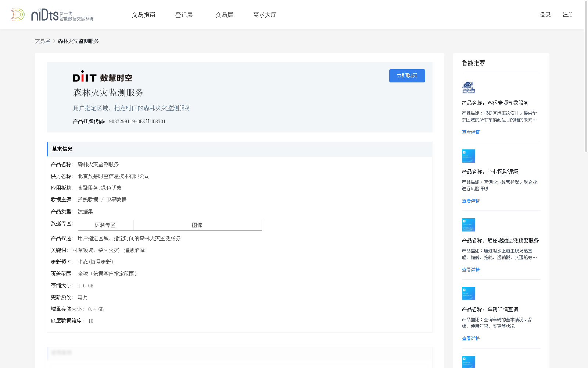This screenshot has width=588, height=368.
Task: Click the page vertical scrollbar
Action: click(586, 77)
